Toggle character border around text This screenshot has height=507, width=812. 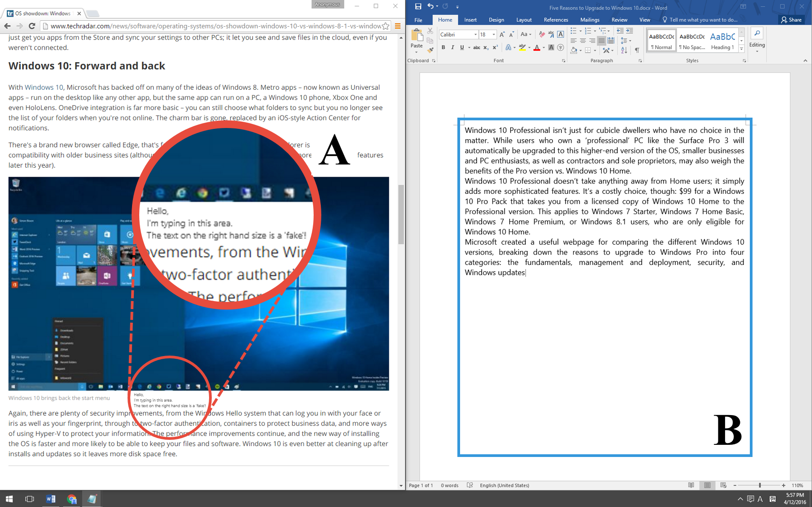click(x=561, y=34)
